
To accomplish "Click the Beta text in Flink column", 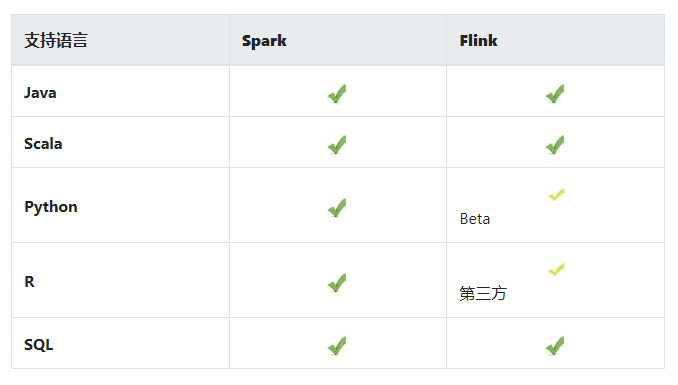I will point(475,219).
